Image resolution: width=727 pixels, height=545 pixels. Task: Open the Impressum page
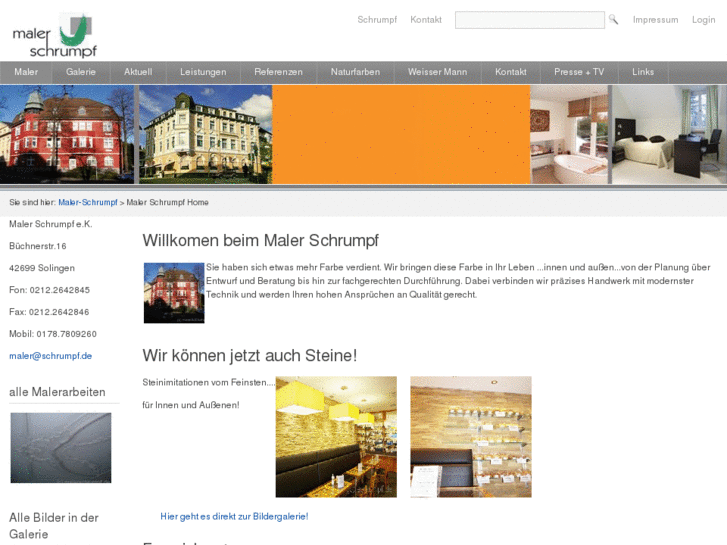tap(655, 19)
